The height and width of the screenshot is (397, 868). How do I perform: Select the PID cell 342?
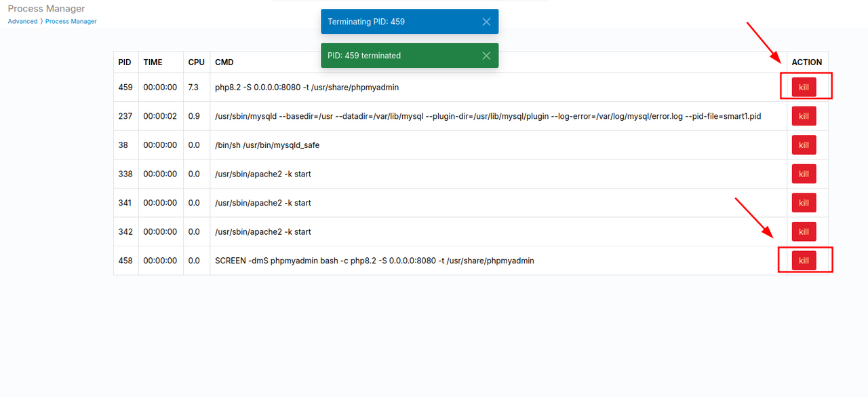[125, 231]
